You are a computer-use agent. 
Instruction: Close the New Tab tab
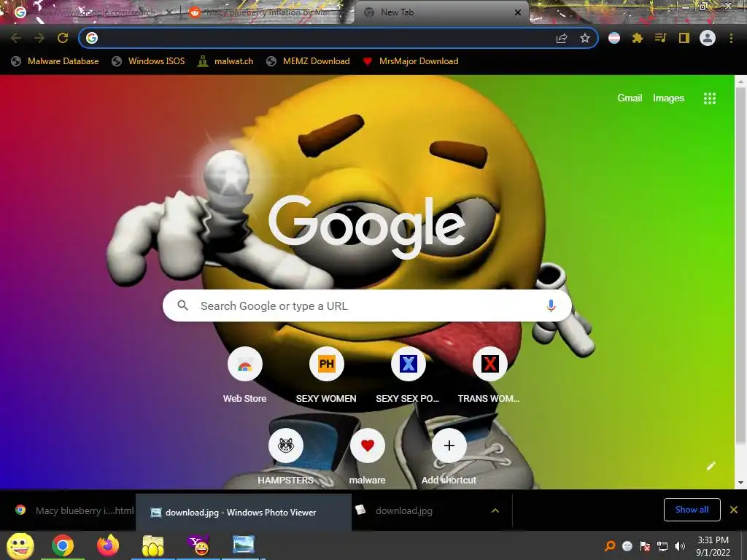coord(518,12)
